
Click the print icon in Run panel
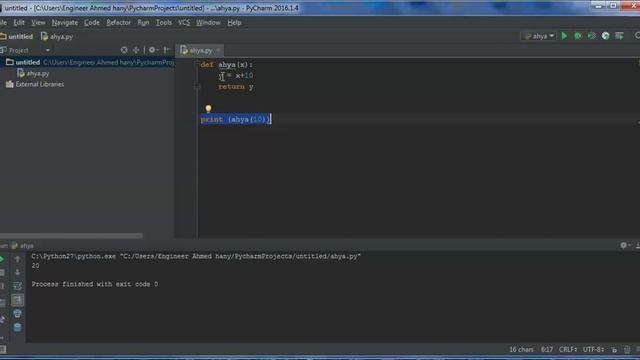coord(17,313)
